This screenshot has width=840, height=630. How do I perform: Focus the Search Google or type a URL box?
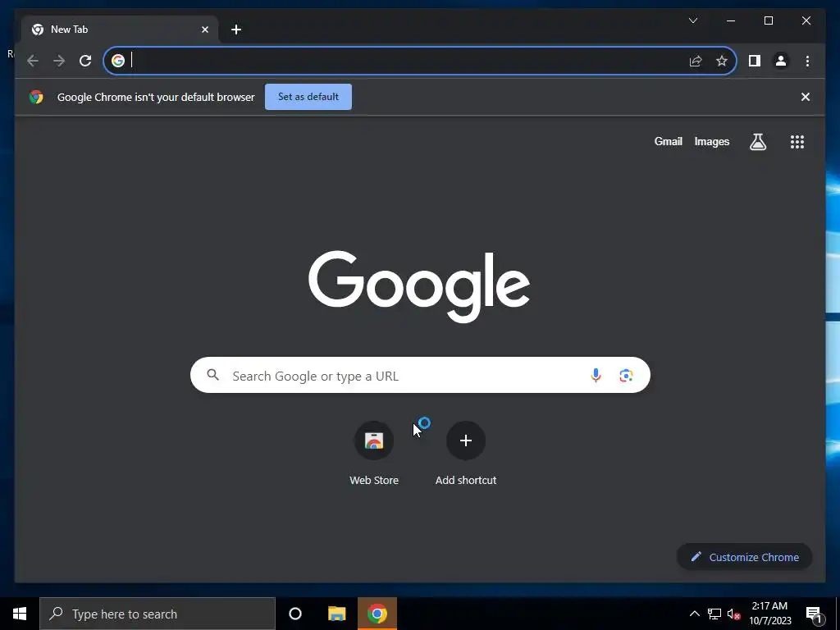click(x=420, y=375)
